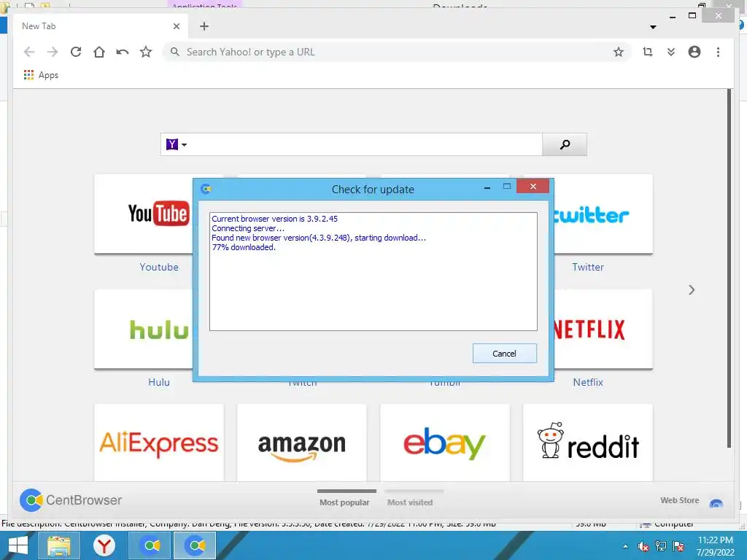Click the 'Current browser version is 3.9.2.45' line

click(275, 219)
